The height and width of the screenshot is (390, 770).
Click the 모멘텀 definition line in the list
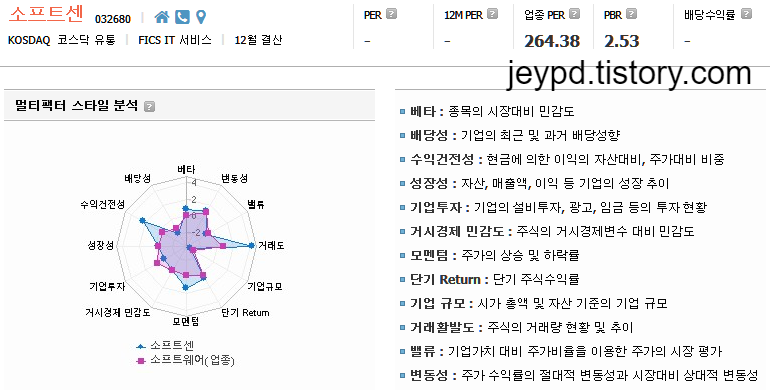click(490, 255)
